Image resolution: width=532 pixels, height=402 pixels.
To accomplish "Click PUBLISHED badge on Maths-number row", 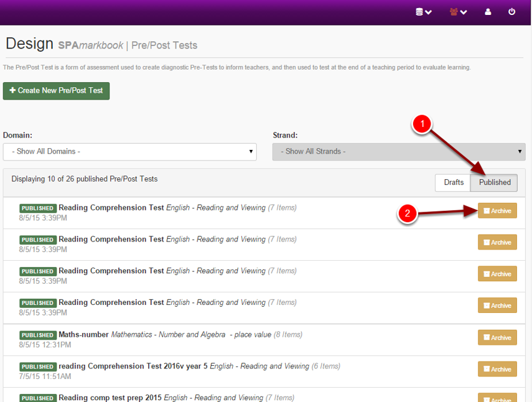I will tap(38, 335).
